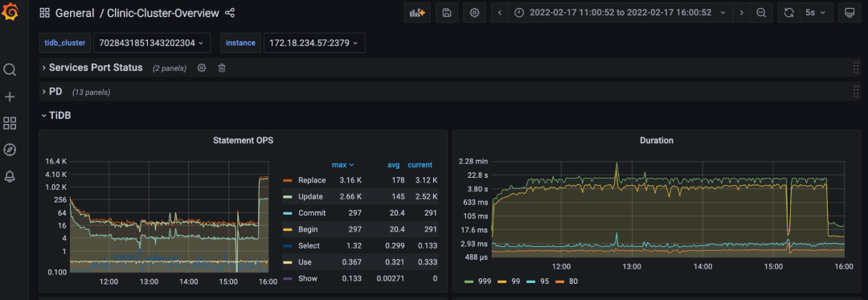
Task: Expand the PD row
Action: coord(56,92)
